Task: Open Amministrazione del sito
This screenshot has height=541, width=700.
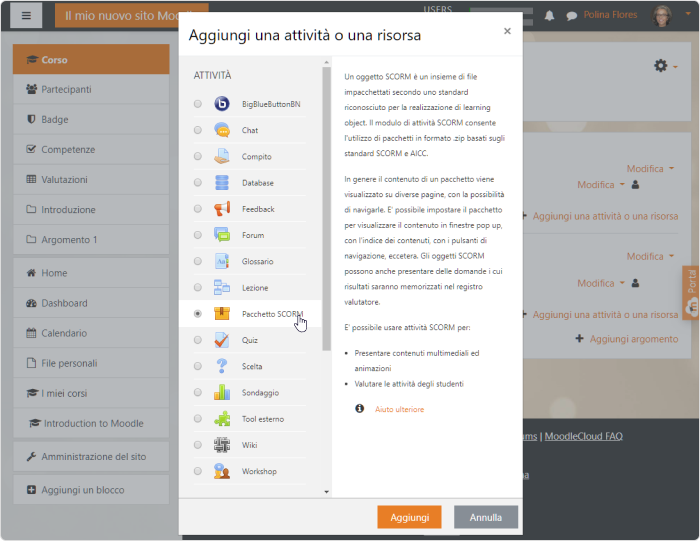Action: (x=91, y=456)
